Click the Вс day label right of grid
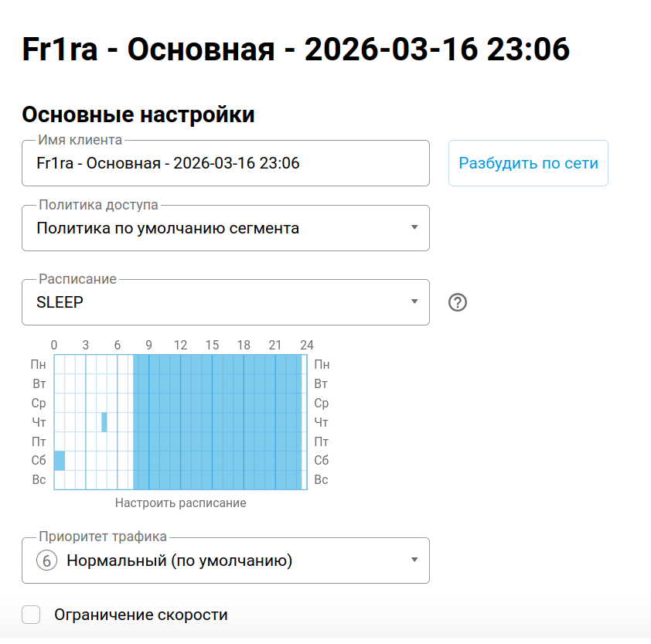Screen dimensions: 651x644 coord(321,480)
